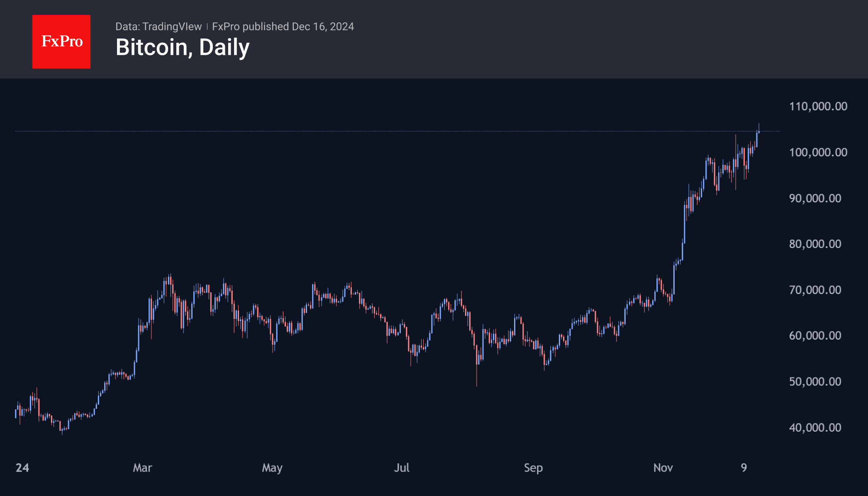Click the "Data: TradingView" source text
Image resolution: width=868 pixels, height=496 pixels.
[158, 27]
